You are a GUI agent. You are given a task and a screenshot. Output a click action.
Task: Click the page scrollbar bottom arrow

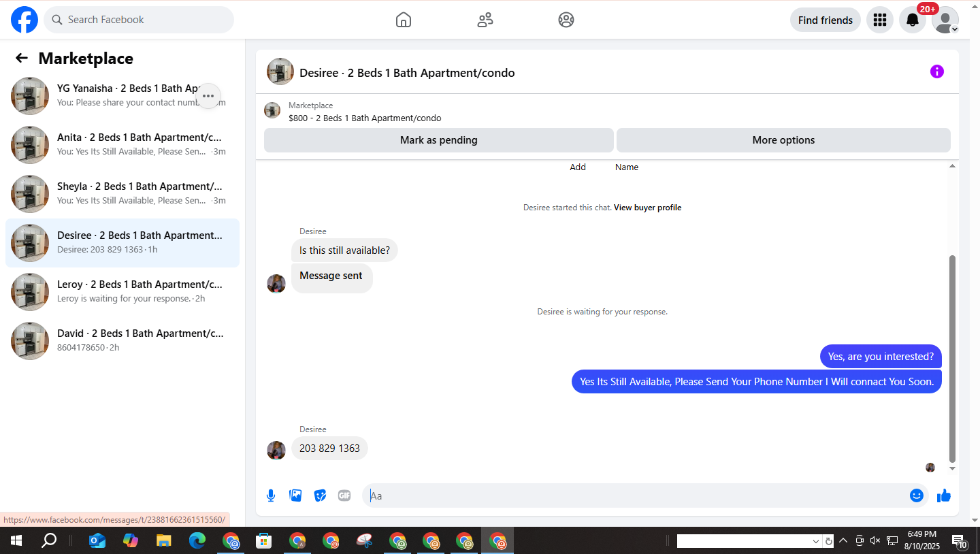pyautogui.click(x=974, y=521)
